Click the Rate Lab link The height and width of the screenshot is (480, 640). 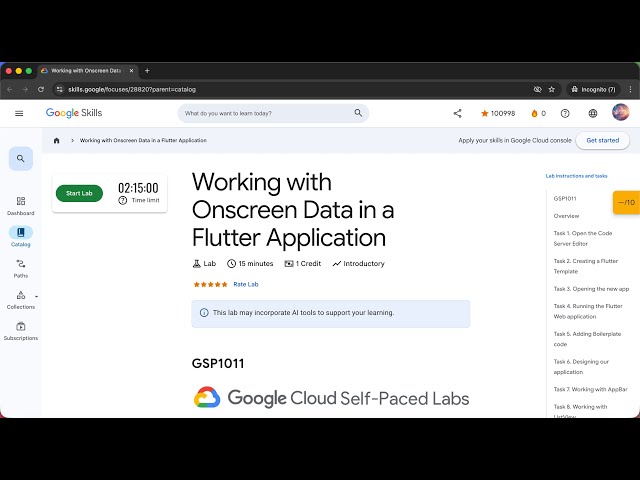(x=246, y=284)
